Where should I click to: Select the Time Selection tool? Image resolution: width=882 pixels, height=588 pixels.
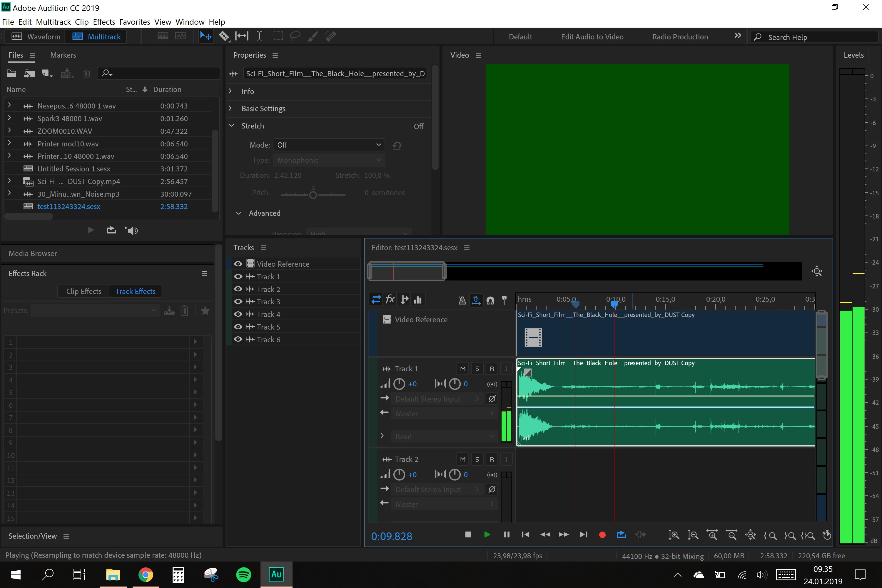coord(259,36)
